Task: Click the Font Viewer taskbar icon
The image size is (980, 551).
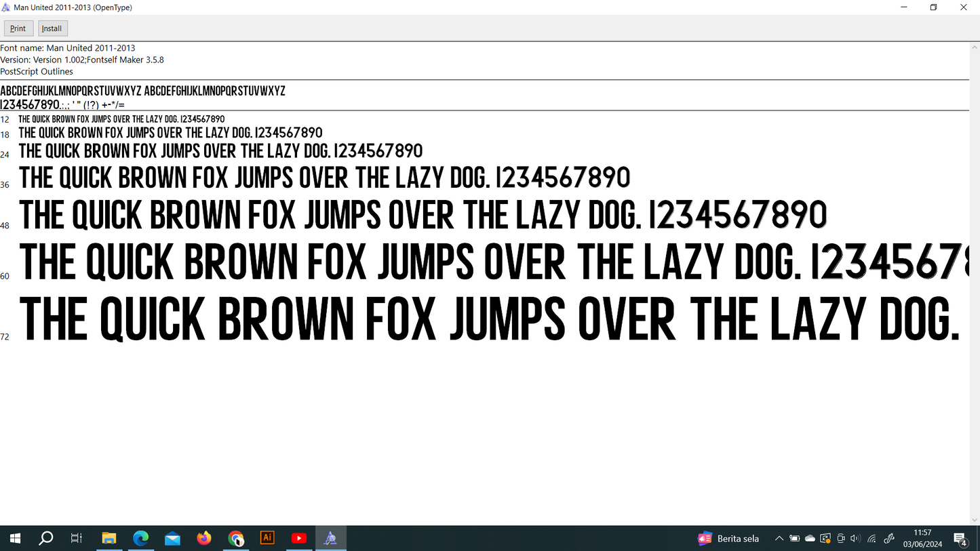Action: point(330,538)
